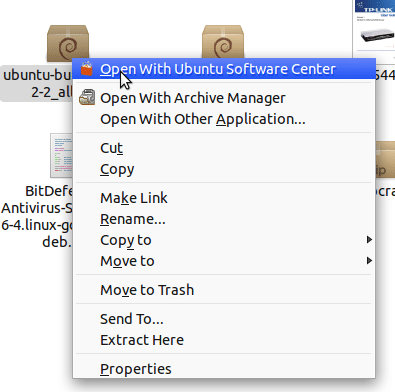
Task: Select Cut from the context menu
Action: click(224, 148)
